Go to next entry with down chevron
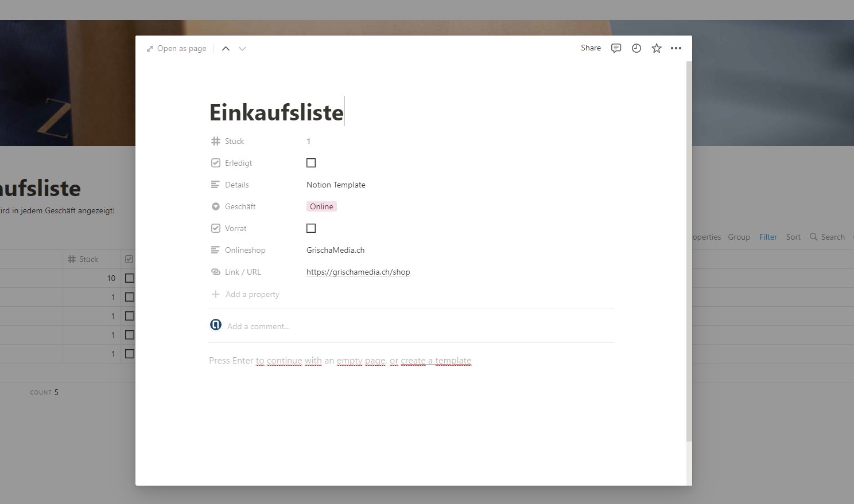 pyautogui.click(x=242, y=49)
